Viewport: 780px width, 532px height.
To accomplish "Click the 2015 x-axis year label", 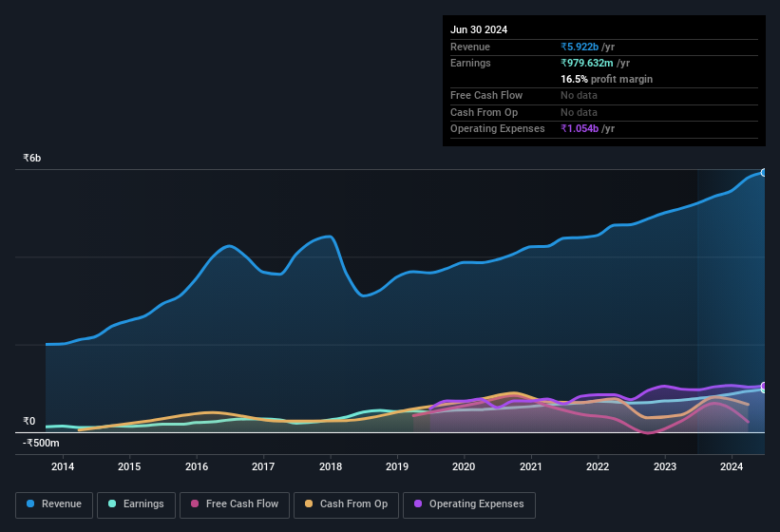I will (129, 466).
